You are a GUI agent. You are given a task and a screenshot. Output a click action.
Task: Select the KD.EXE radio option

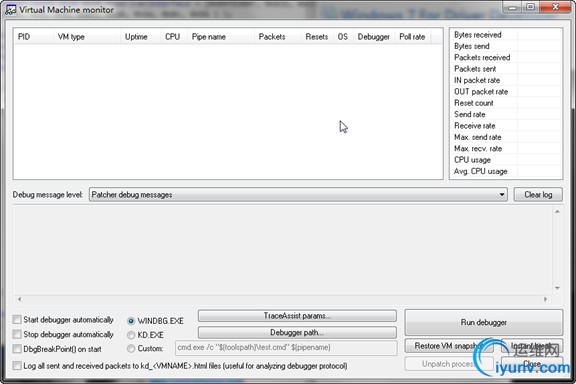(131, 335)
